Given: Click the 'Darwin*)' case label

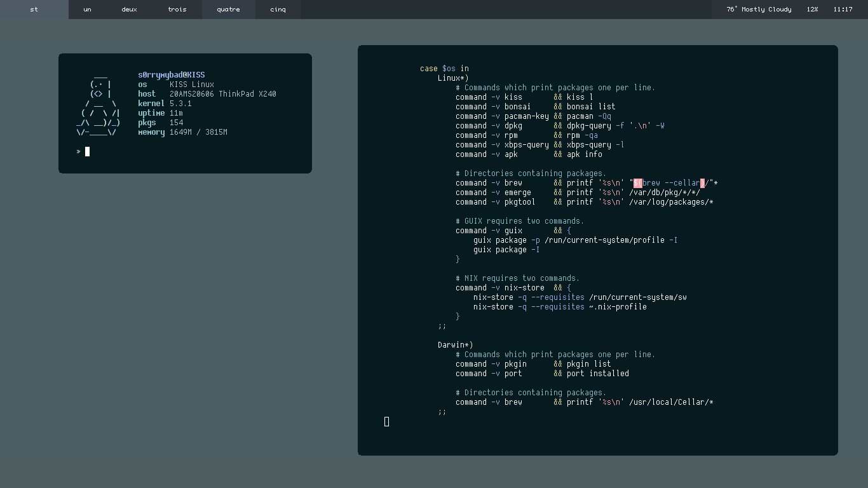Looking at the screenshot, I should click(456, 345).
